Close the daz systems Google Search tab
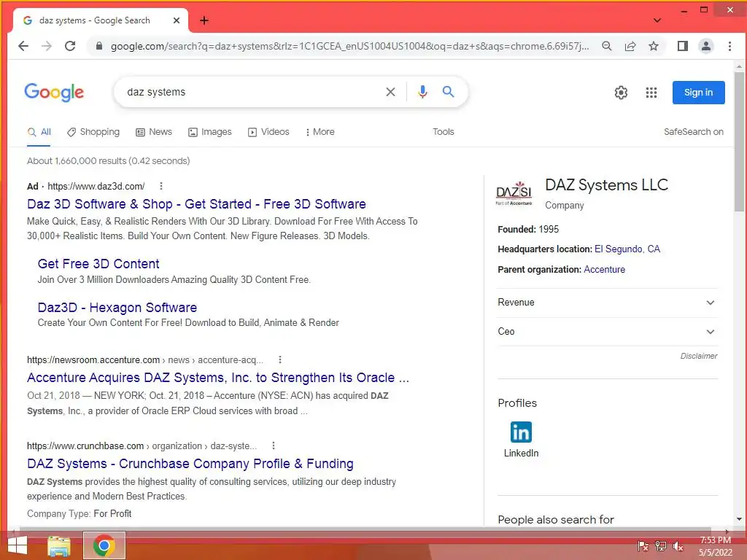 click(177, 20)
